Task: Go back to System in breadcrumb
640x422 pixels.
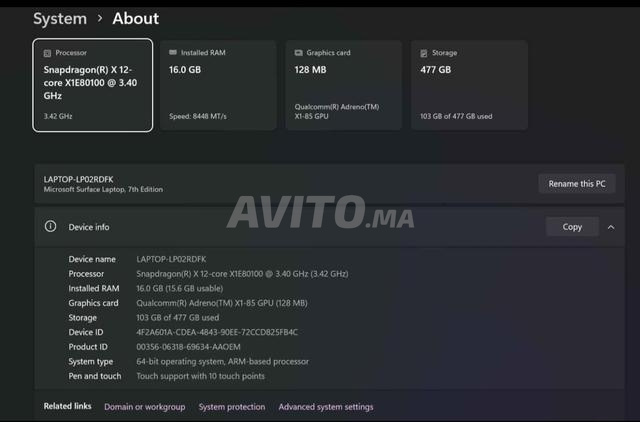Action: [x=60, y=19]
